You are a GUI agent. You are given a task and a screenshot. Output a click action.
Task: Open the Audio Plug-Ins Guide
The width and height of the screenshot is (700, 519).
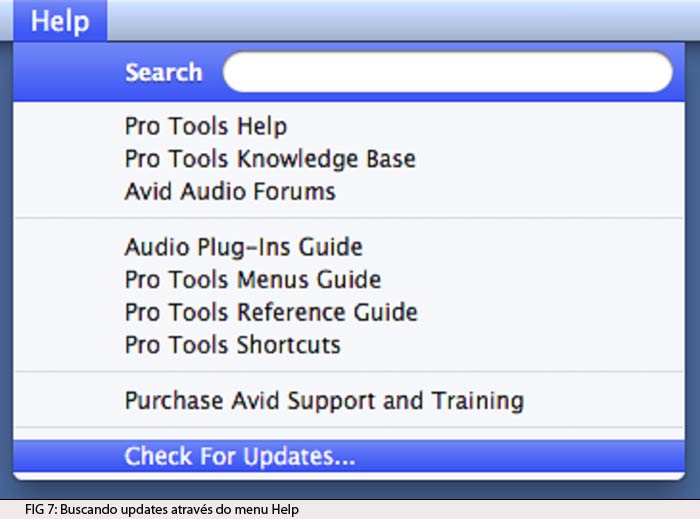click(x=349, y=247)
